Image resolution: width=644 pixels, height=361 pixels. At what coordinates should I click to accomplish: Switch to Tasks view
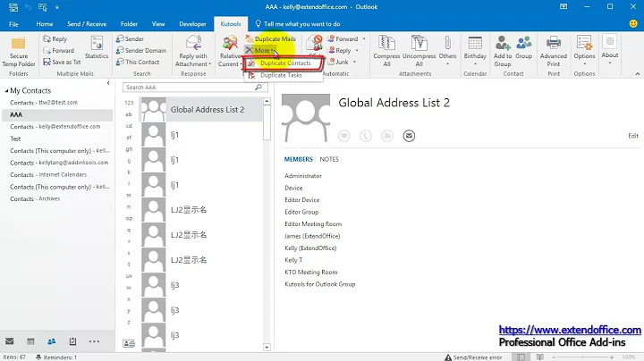pos(72,341)
